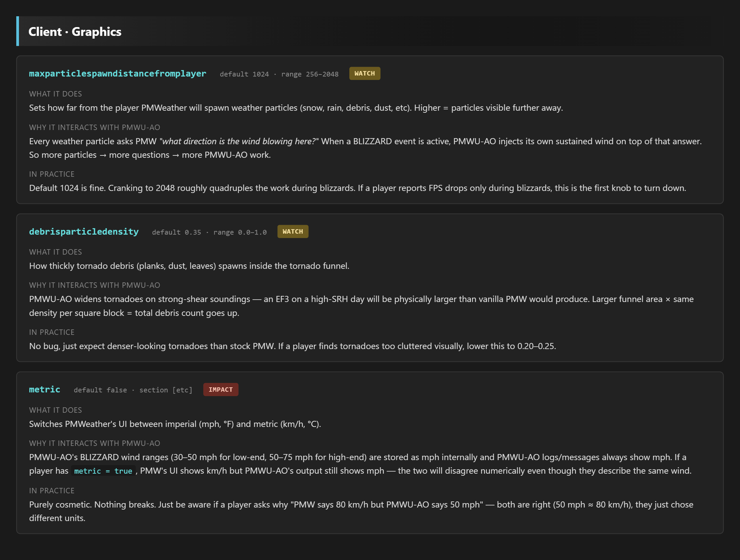Viewport: 740px width, 560px height.
Task: Select the debrisparticledensity setting name
Action: 84,232
